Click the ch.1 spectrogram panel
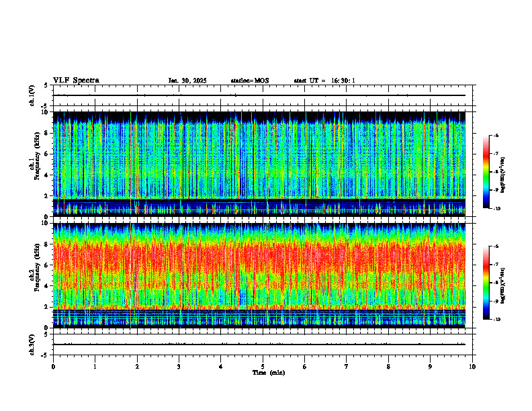The height and width of the screenshot is (411, 532). [259, 164]
